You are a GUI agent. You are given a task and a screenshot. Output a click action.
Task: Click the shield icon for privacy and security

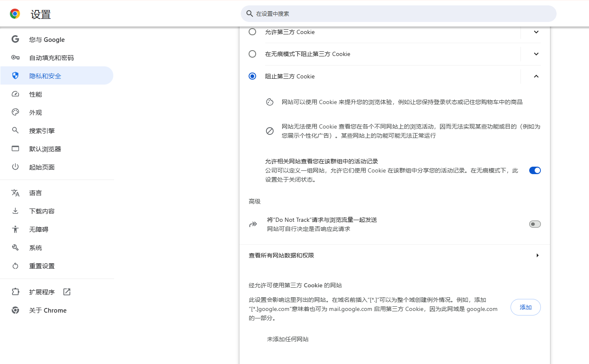tap(15, 75)
